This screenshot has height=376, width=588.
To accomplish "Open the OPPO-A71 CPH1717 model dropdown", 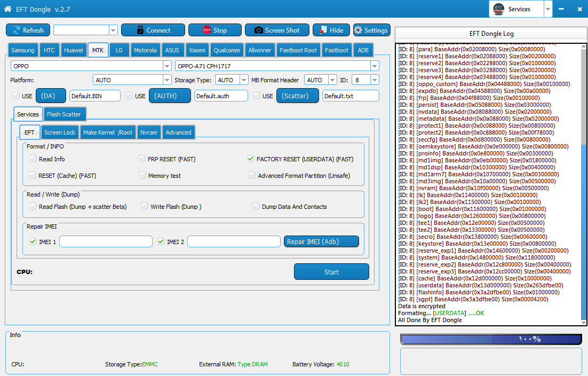I will point(374,66).
